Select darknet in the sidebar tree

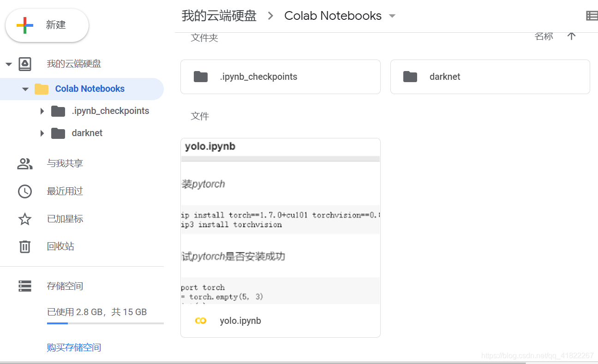coord(87,133)
